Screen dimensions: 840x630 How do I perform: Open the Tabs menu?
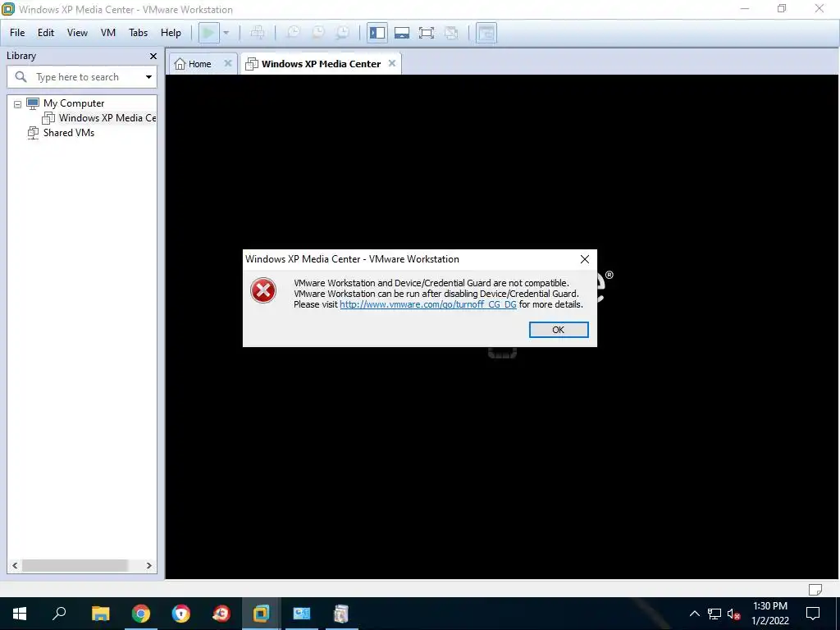click(138, 33)
